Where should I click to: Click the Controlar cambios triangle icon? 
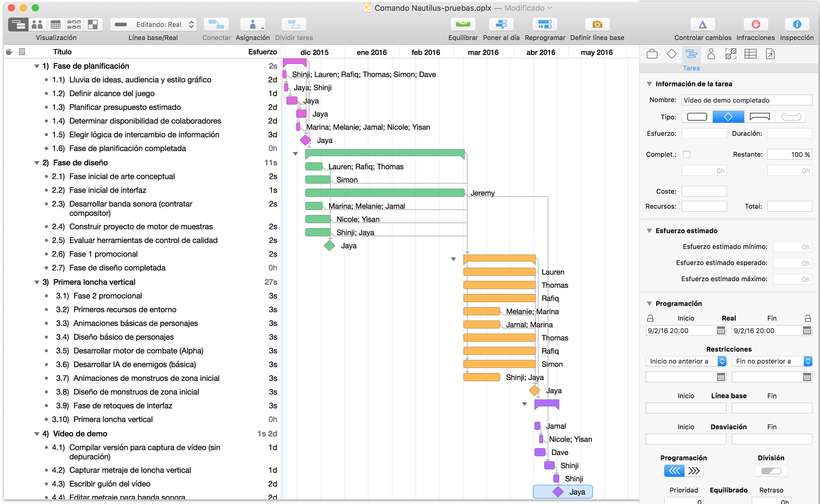(x=703, y=24)
